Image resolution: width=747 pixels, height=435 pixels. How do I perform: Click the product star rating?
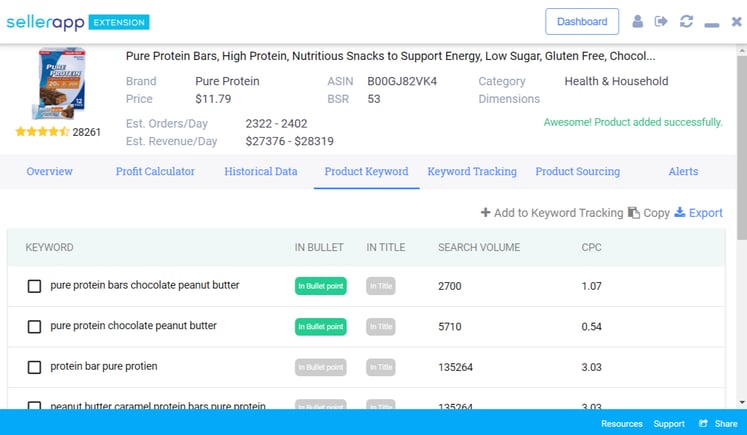click(42, 132)
